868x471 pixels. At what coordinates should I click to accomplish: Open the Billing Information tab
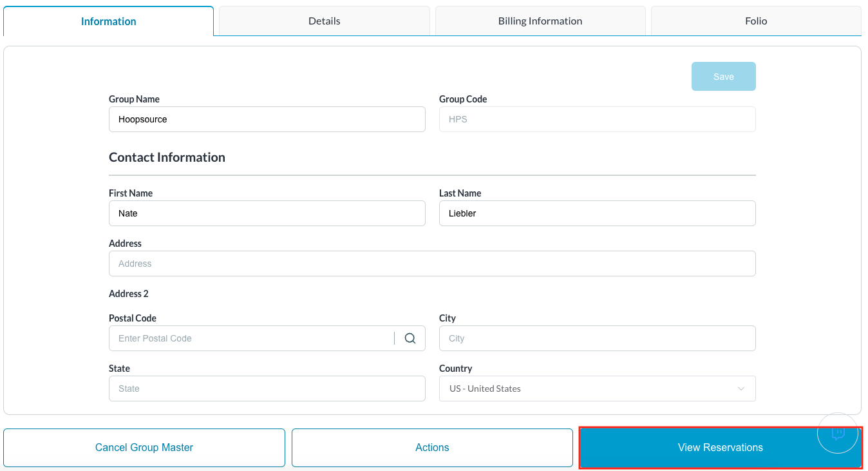tap(540, 21)
